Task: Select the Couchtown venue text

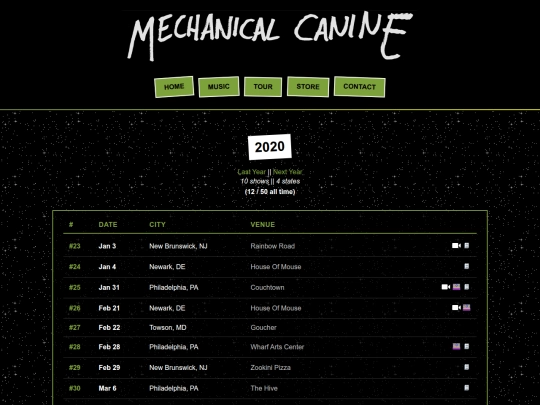Action: tap(268, 287)
